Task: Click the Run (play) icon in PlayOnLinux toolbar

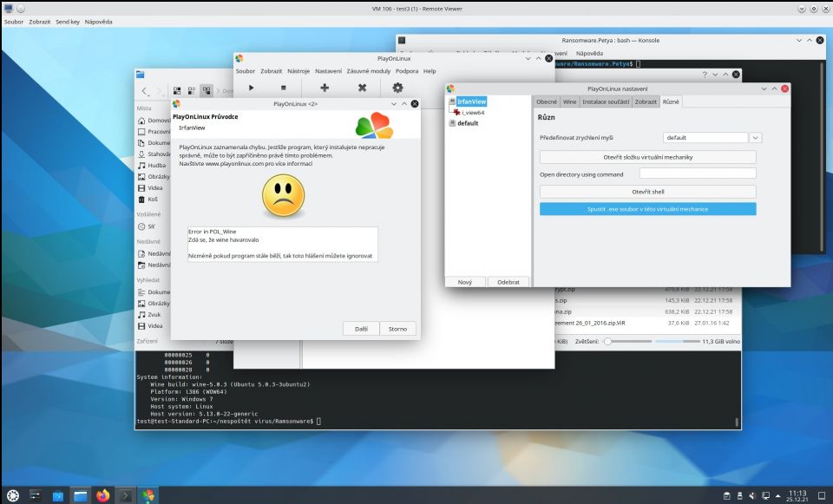Action: click(252, 88)
